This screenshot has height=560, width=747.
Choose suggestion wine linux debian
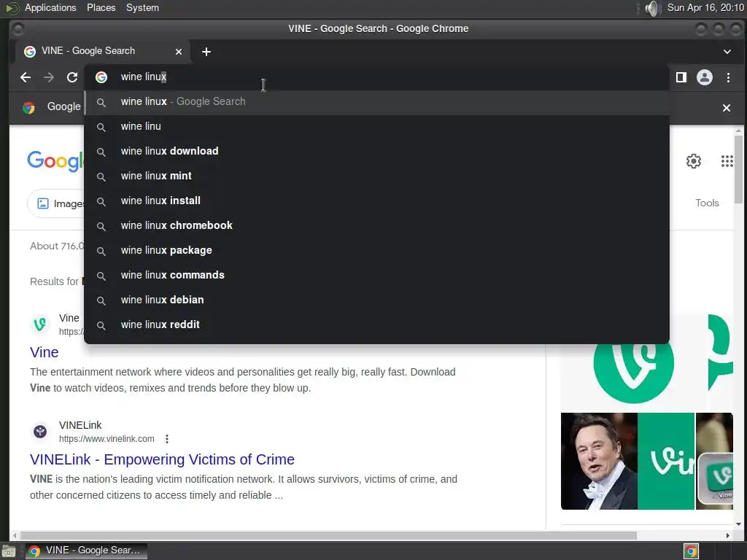pos(376,300)
